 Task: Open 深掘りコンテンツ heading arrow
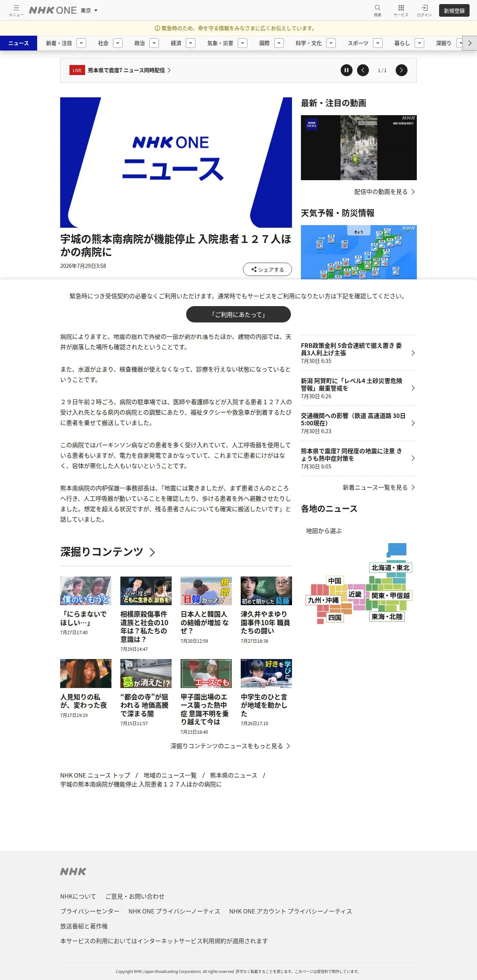coord(152,552)
